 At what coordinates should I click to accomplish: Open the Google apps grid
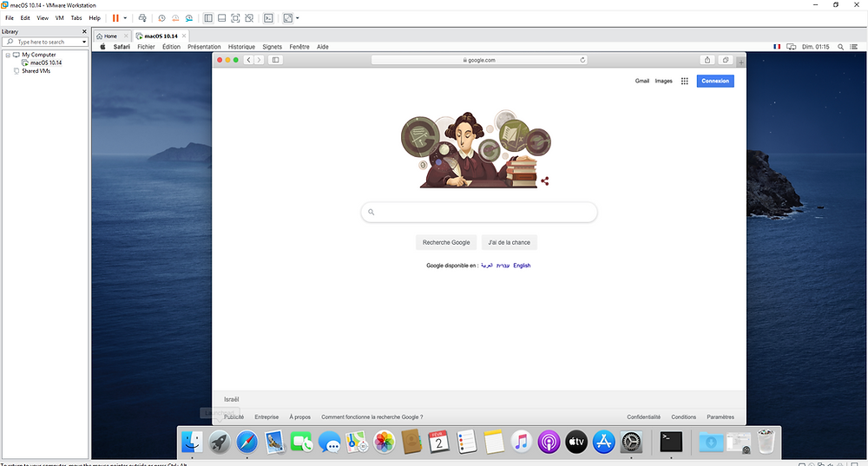[684, 81]
